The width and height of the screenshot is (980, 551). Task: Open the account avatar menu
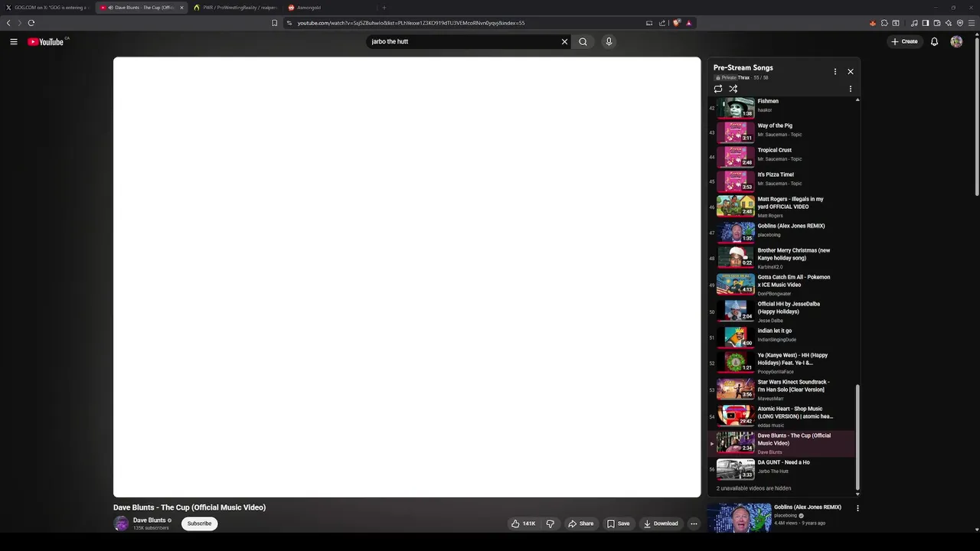pyautogui.click(x=956, y=42)
